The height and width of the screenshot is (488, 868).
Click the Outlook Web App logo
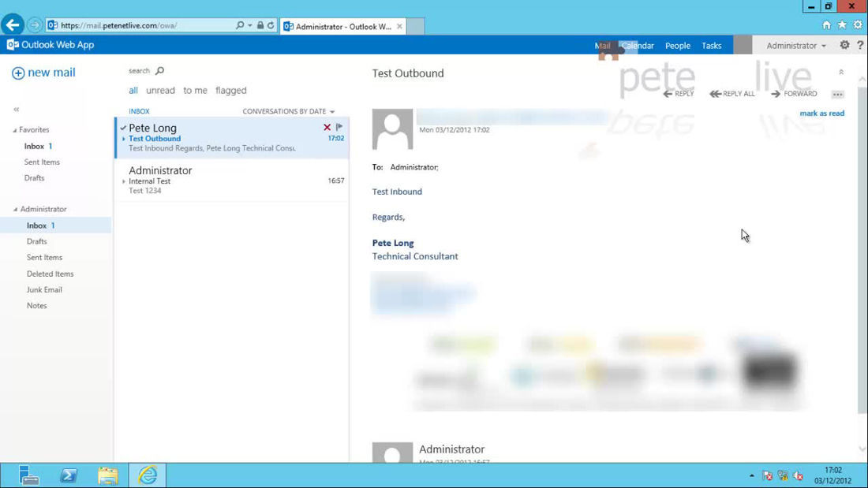click(51, 45)
